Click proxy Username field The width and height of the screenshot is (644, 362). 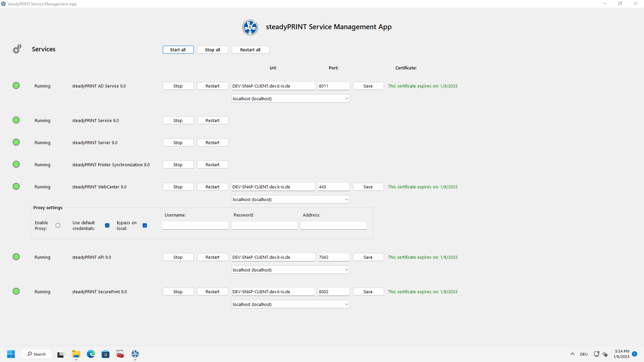click(x=195, y=225)
